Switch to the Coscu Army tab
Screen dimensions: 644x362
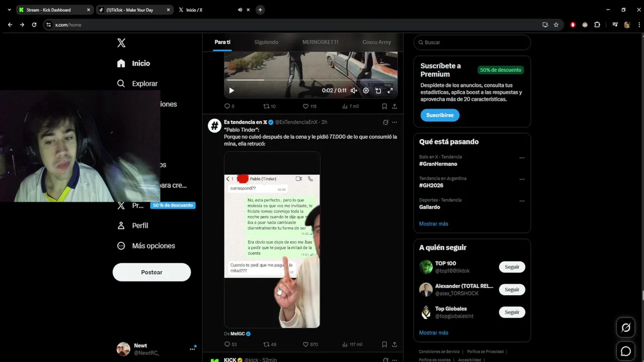(376, 42)
